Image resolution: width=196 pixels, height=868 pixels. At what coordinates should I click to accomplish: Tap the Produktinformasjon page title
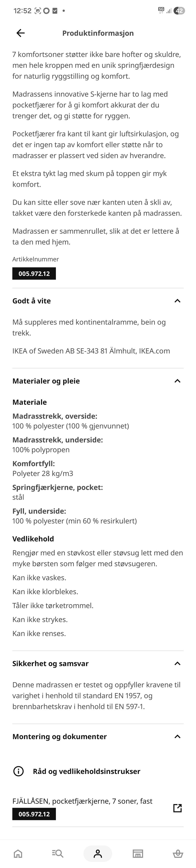click(98, 33)
